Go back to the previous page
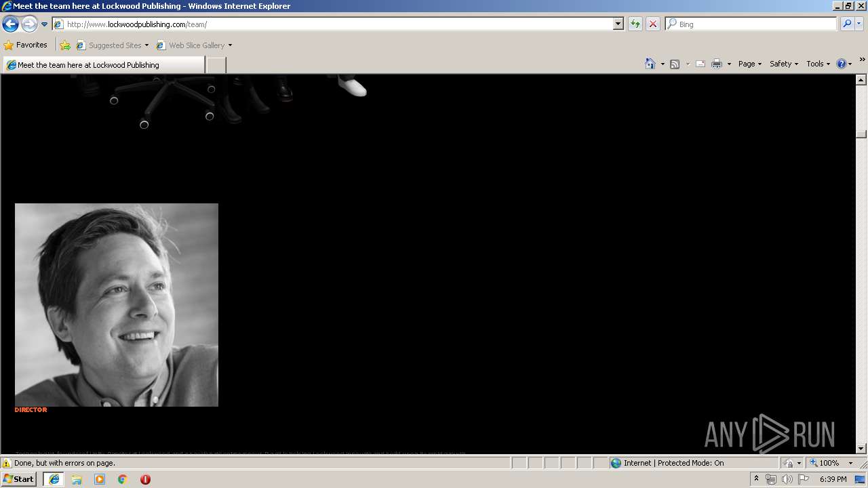Image resolution: width=868 pixels, height=488 pixels. click(10, 24)
